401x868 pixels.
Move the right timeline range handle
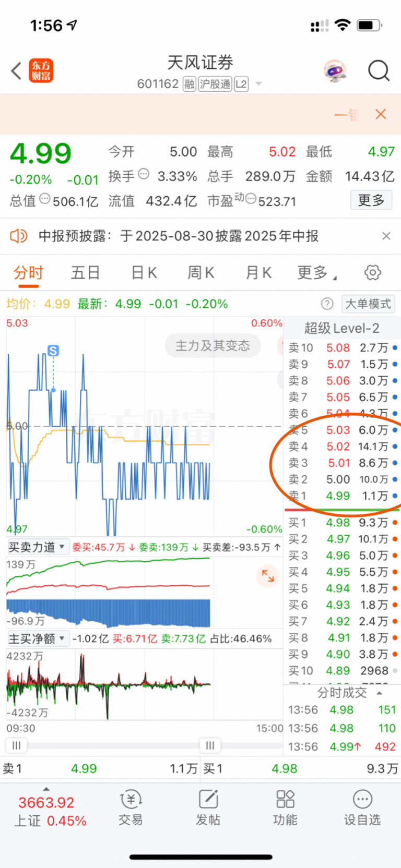click(x=210, y=745)
